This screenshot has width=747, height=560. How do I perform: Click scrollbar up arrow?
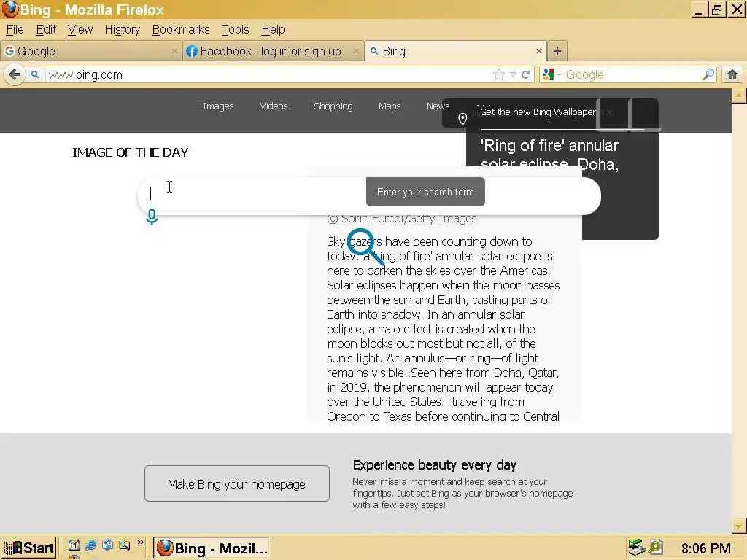tap(739, 96)
